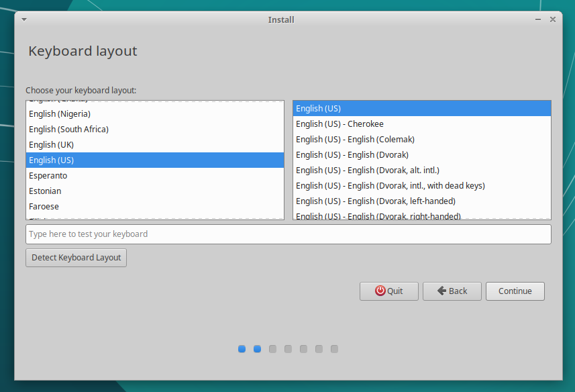Minimize the Install window
575x392 pixels.
click(x=538, y=19)
